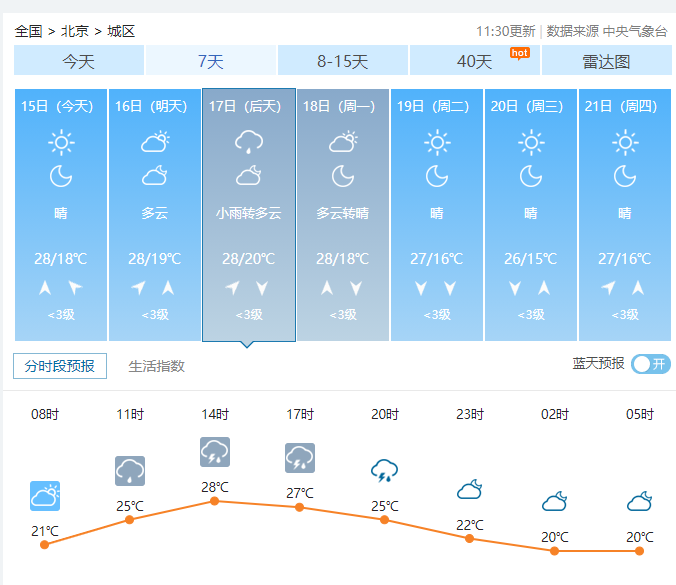
Task: Switch to the 8-15天 forecast tab
Action: 343,61
